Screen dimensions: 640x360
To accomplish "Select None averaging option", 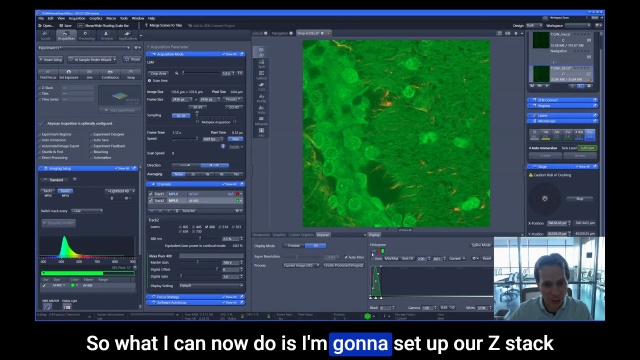I will pos(178,174).
